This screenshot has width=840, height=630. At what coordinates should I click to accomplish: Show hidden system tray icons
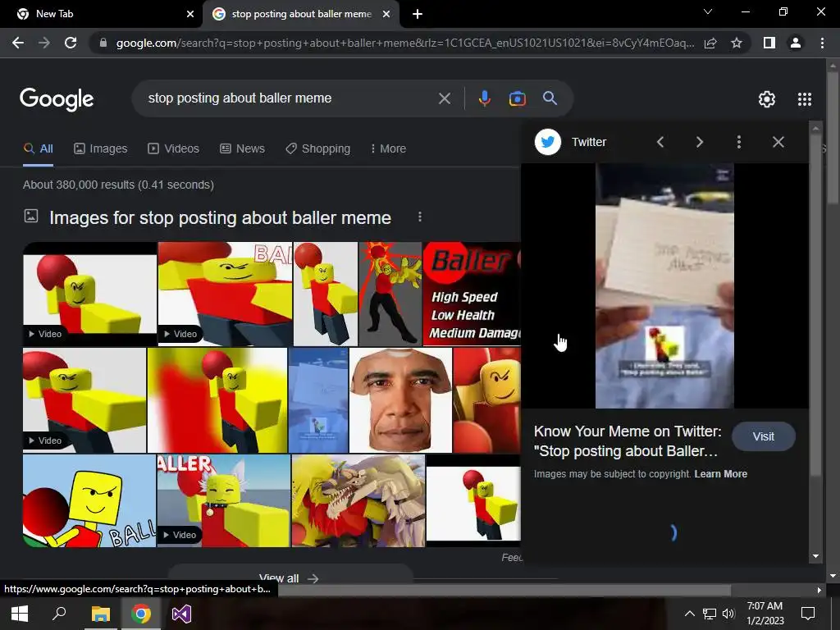click(689, 614)
